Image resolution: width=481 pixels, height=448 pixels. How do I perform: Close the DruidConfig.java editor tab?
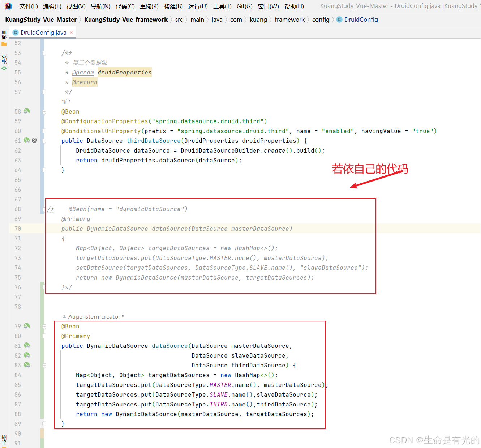[71, 33]
